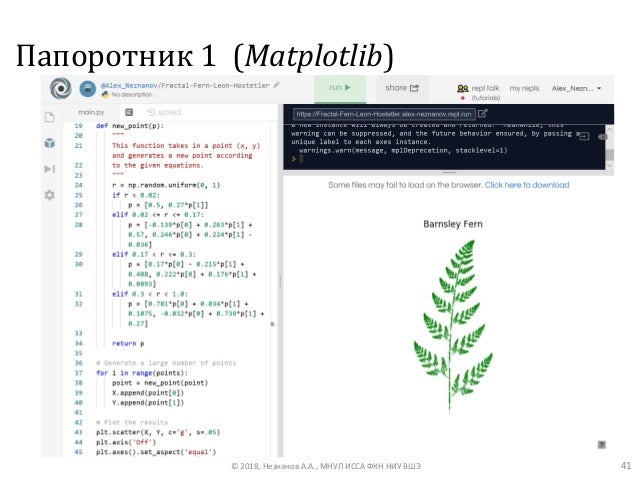Click the elif 0.02 <= r <= 0.17: line
The height and width of the screenshot is (479, 638).
pyautogui.click(x=158, y=215)
